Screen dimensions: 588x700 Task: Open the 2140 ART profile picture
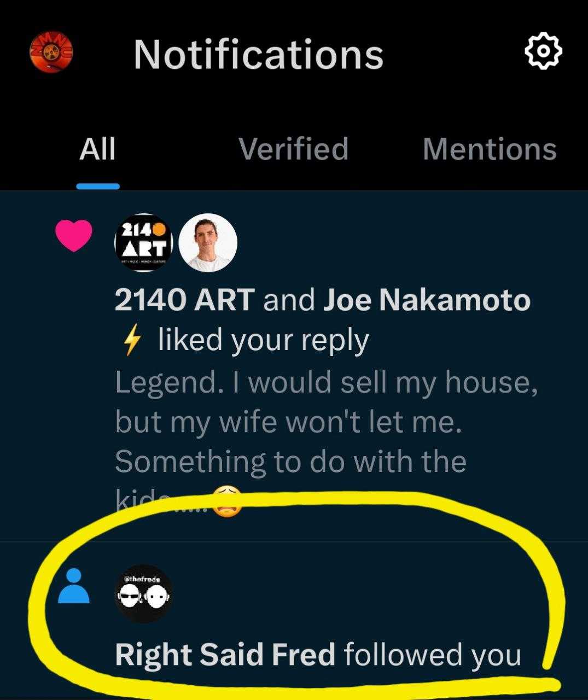tap(143, 243)
